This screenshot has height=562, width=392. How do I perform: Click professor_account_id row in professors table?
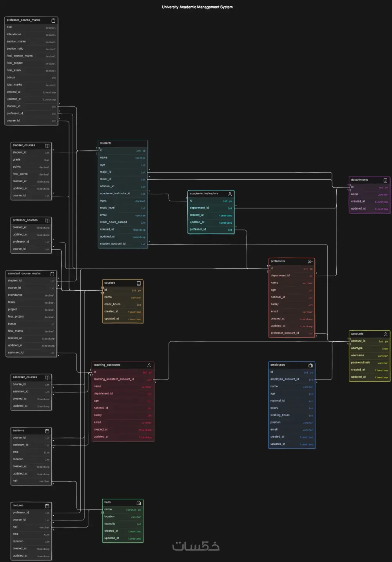tap(292, 333)
